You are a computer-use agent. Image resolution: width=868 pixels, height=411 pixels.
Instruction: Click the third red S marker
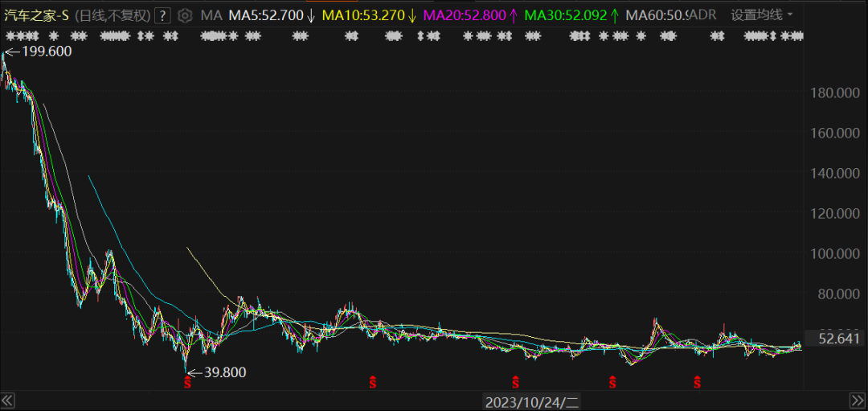click(x=515, y=381)
